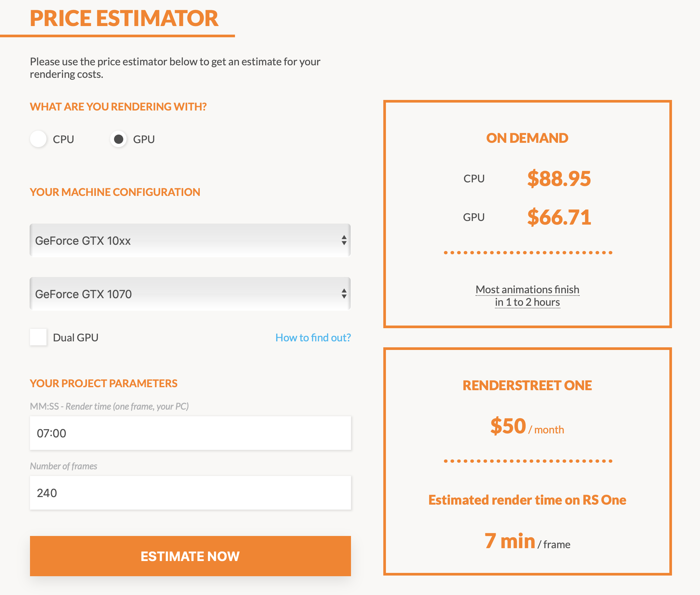
Task: Click the Dual GPU label text
Action: pos(76,338)
